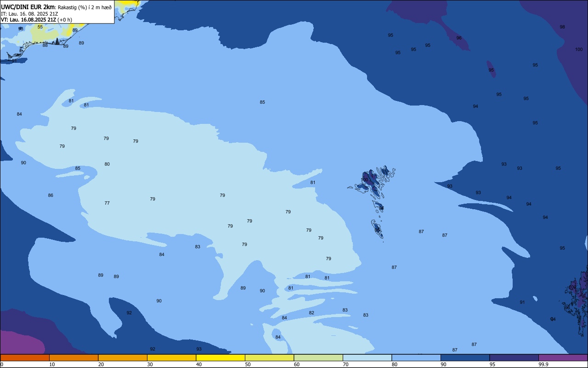
Task: Click the '55' humidity value on yellow land
Action: click(x=40, y=27)
